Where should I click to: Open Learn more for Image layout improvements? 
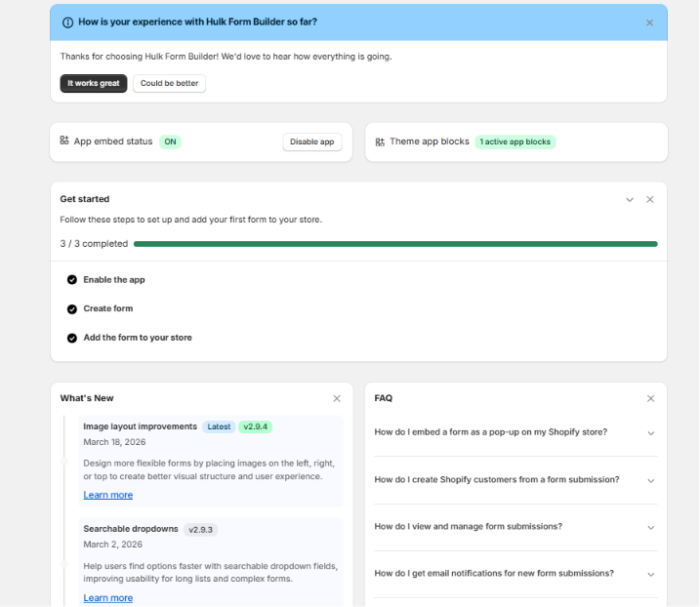[x=108, y=495]
